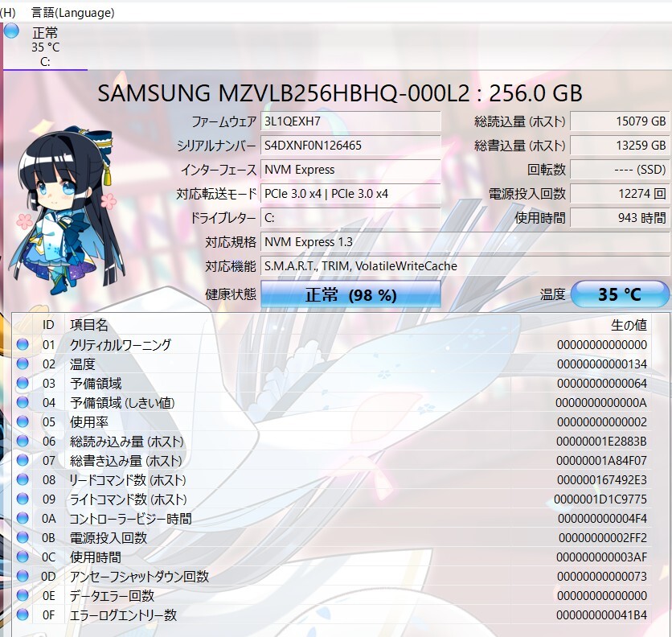
Task: Click the total host writes value 13259 GB
Action: (620, 146)
